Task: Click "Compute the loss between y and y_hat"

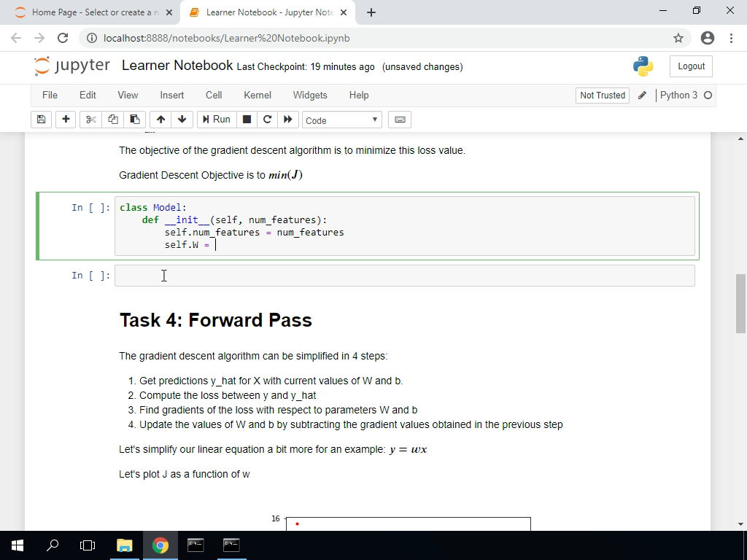Action: click(228, 396)
